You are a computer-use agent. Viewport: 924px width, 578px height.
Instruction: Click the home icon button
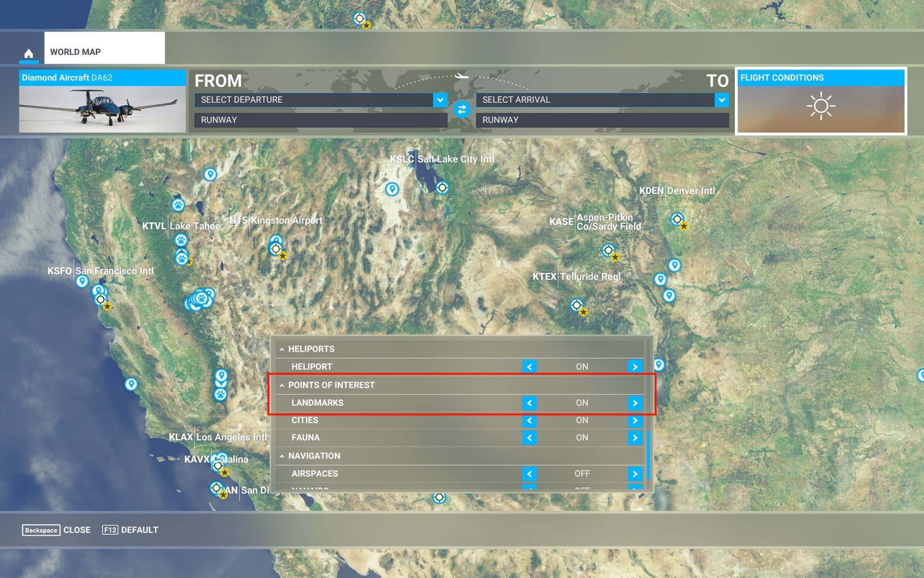[x=29, y=53]
